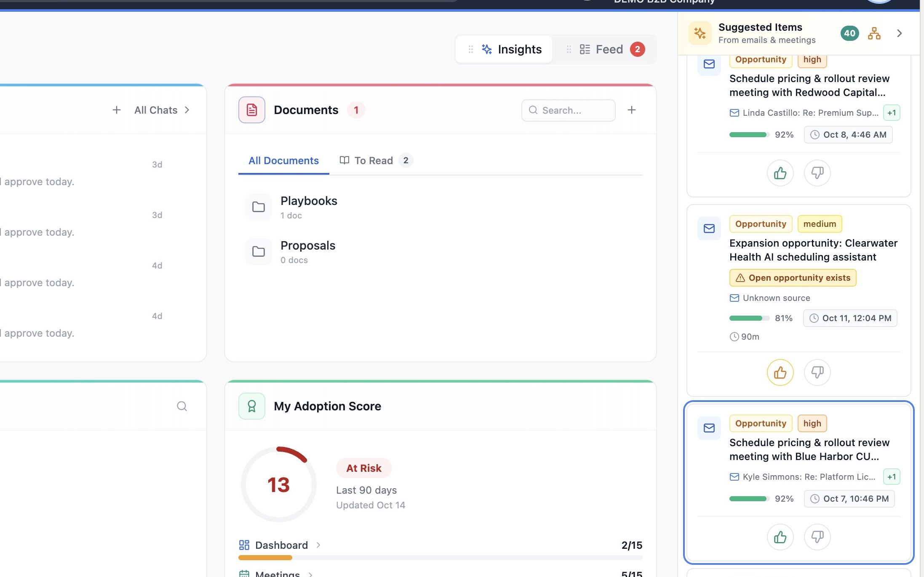924x577 pixels.
Task: Click the Insights drag handle
Action: [x=471, y=49]
